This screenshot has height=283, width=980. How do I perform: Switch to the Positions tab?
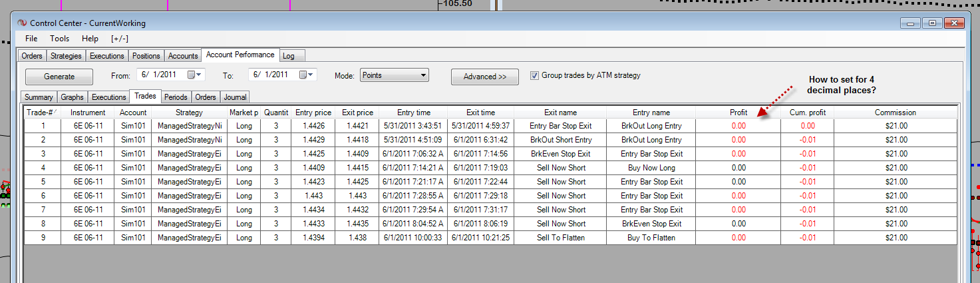pyautogui.click(x=146, y=56)
